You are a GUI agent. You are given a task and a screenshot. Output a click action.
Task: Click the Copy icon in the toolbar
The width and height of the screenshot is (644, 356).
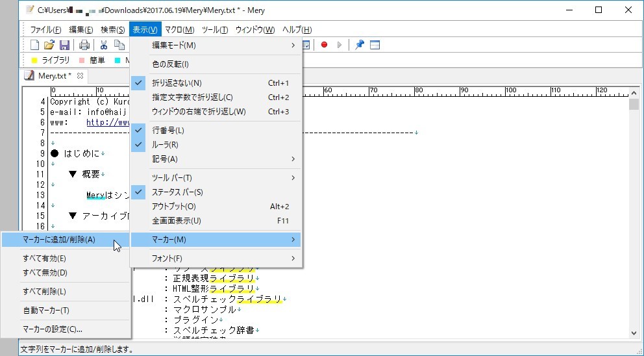(119, 45)
